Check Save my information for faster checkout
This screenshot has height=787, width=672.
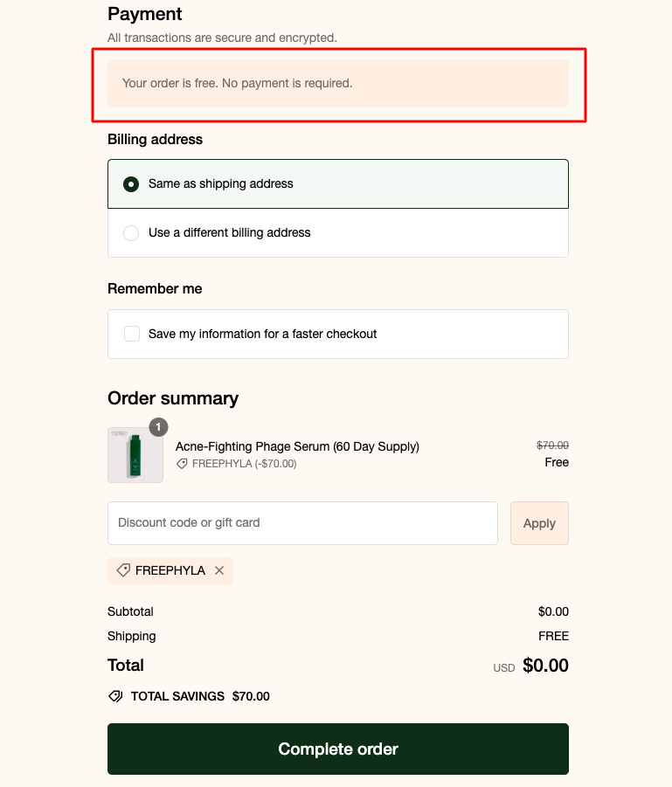point(132,334)
